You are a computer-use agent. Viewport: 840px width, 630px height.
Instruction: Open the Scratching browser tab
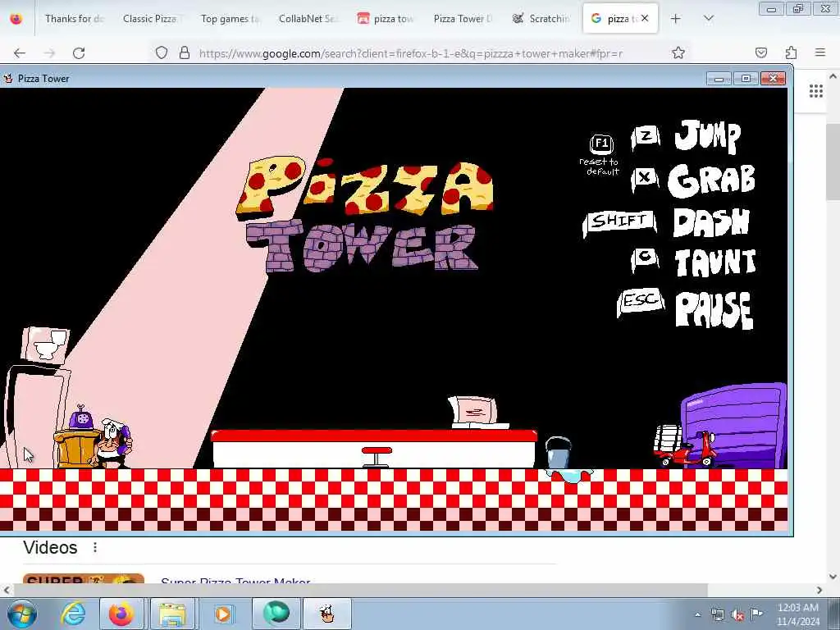(x=541, y=19)
